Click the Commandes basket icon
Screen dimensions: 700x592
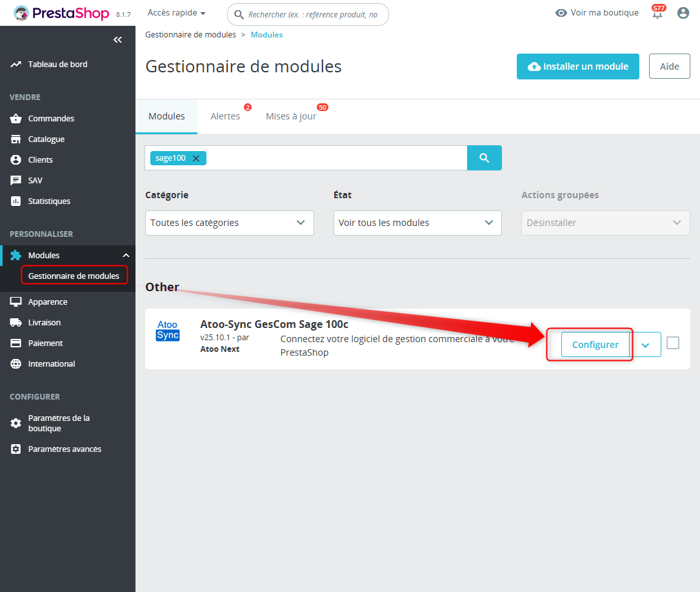tap(15, 118)
